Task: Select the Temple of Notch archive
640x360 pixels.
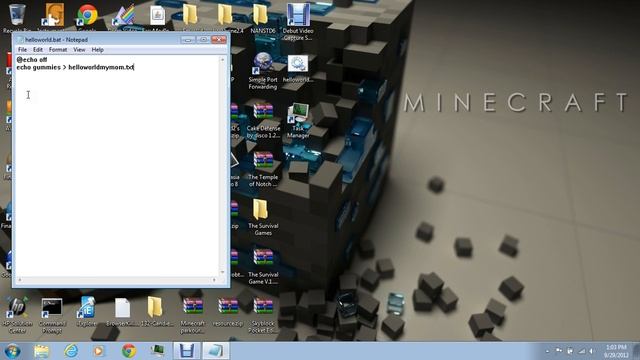Action: 263,168
